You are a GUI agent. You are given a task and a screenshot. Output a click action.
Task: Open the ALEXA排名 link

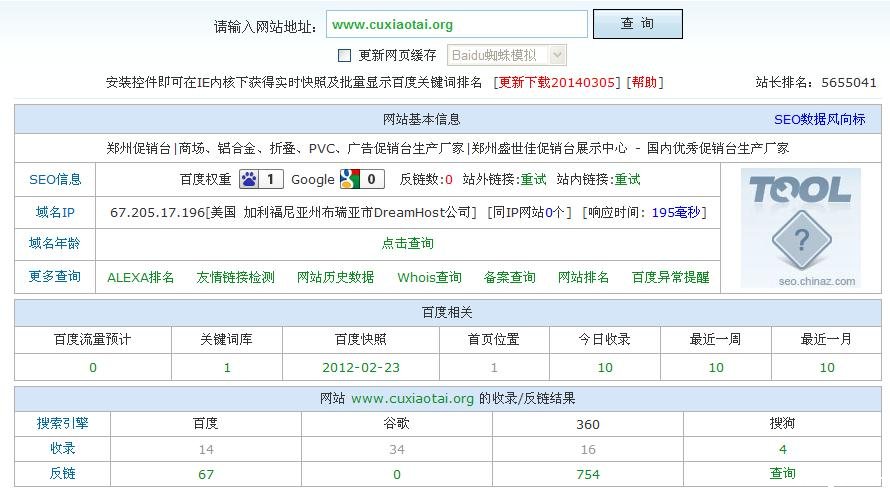pos(141,277)
